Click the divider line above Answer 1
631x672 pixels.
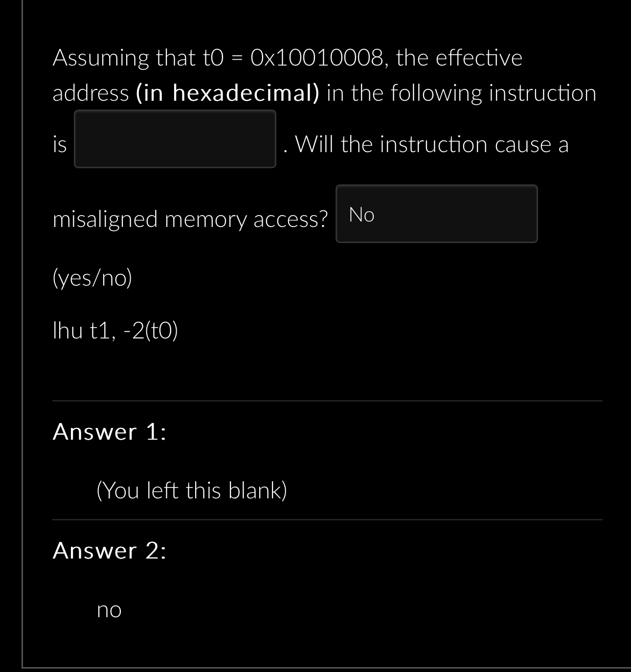[328, 401]
